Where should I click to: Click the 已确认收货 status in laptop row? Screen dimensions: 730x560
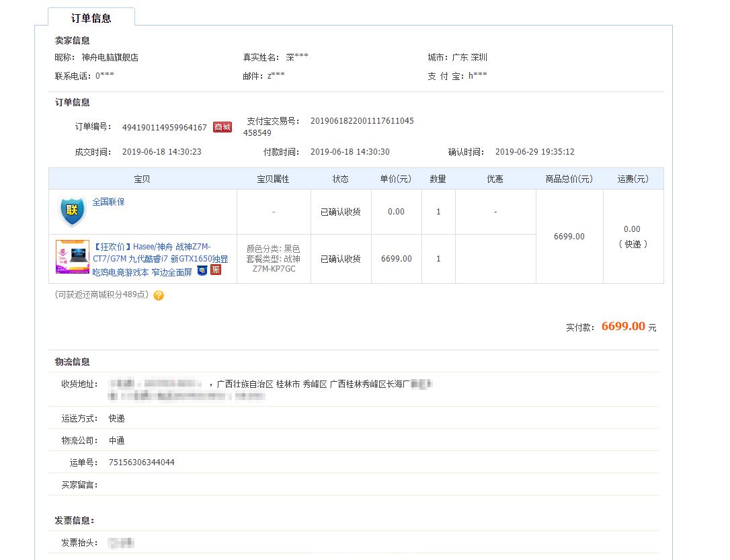point(341,259)
